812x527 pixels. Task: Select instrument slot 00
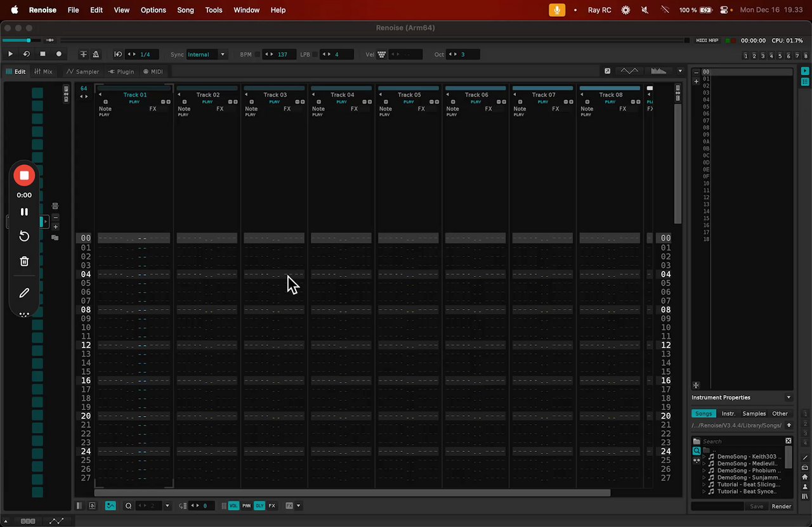pos(747,72)
